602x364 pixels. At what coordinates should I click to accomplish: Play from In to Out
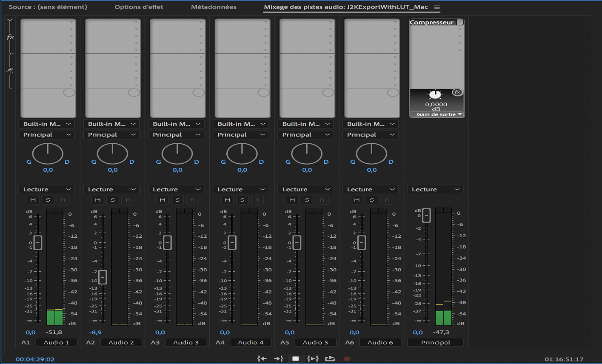(x=313, y=359)
